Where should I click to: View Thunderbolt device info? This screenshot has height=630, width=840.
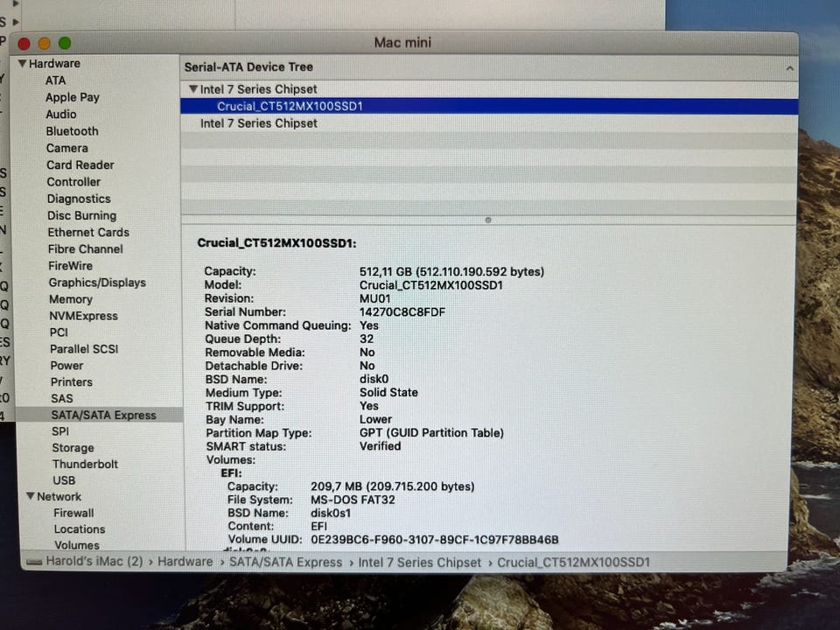click(85, 464)
